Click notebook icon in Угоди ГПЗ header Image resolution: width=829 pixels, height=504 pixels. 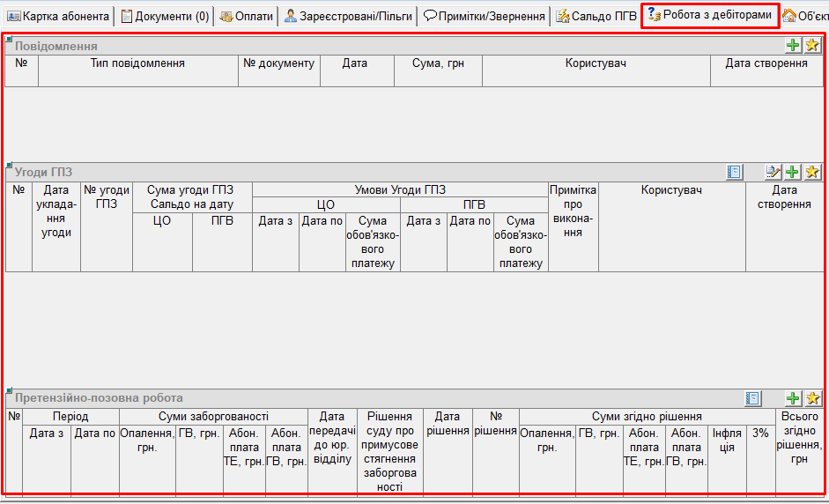point(735,172)
